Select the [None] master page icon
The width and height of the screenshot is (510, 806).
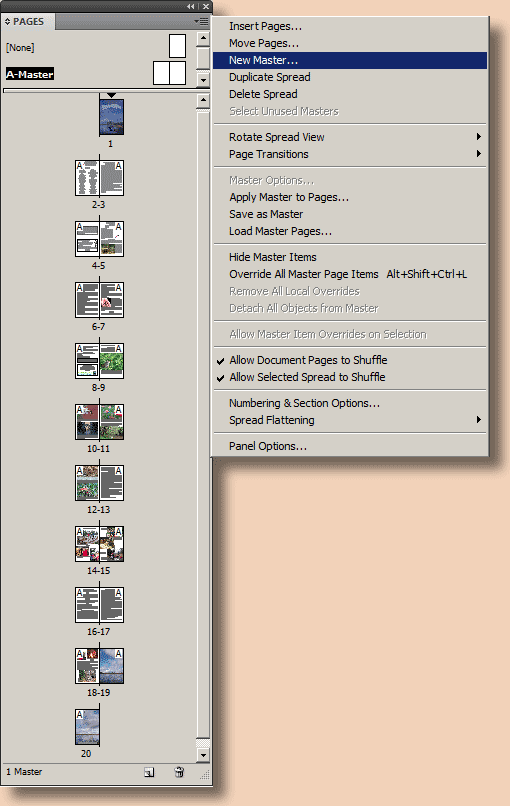coord(177,46)
